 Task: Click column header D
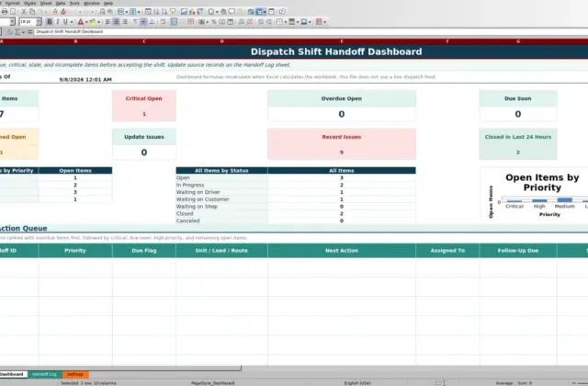pyautogui.click(x=221, y=41)
